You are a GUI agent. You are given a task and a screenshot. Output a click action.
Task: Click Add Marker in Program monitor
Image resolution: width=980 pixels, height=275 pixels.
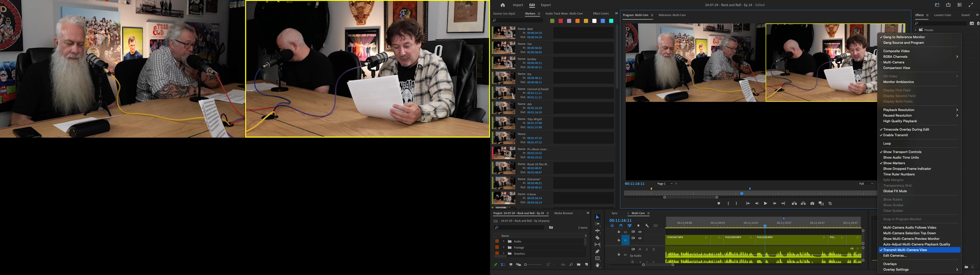(x=719, y=204)
